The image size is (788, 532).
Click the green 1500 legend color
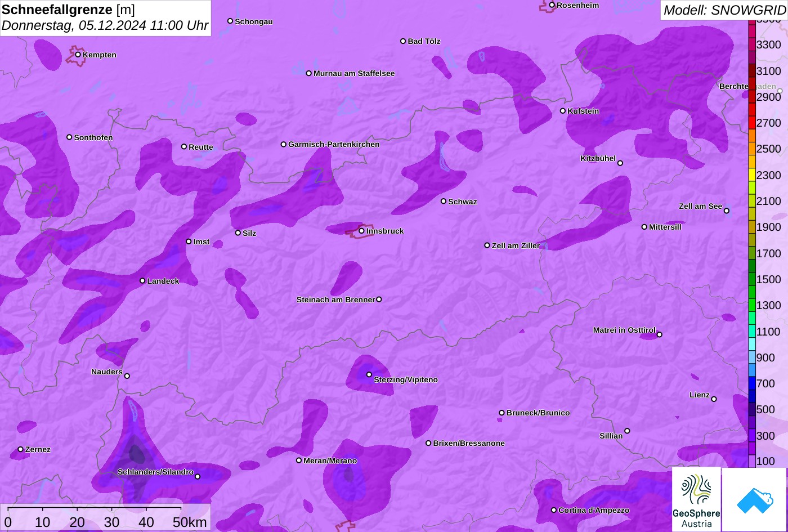click(752, 279)
